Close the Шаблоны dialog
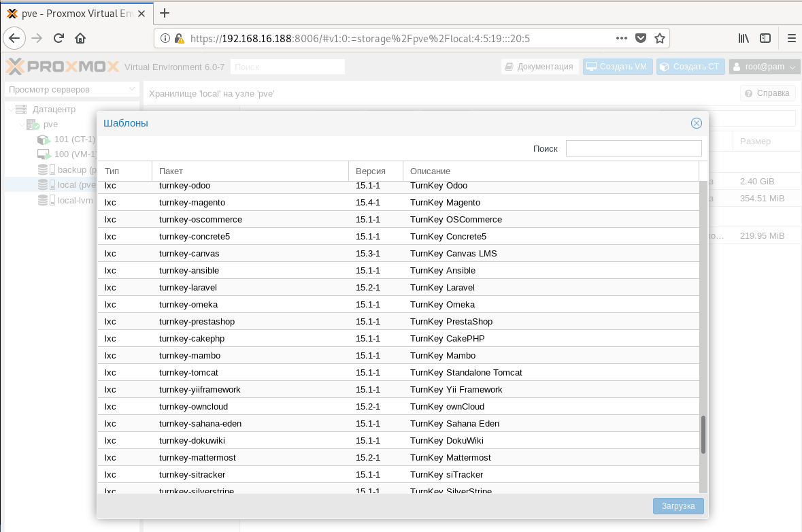This screenshot has height=532, width=802. tap(696, 123)
